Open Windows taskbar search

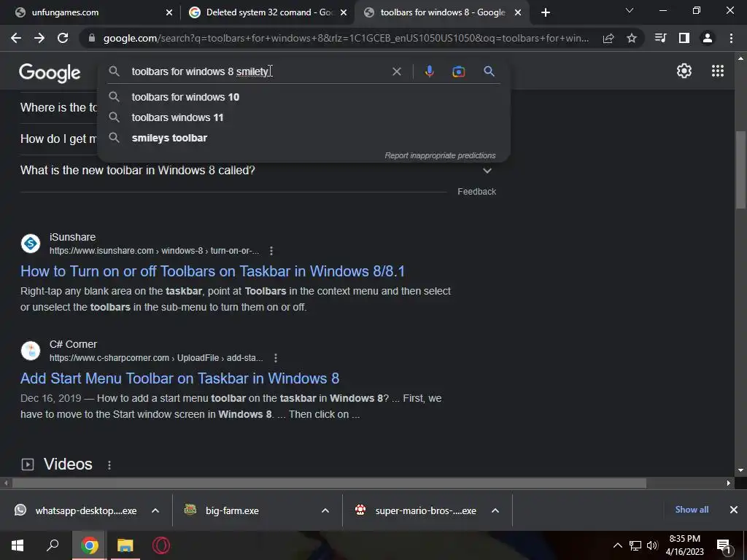click(x=53, y=545)
